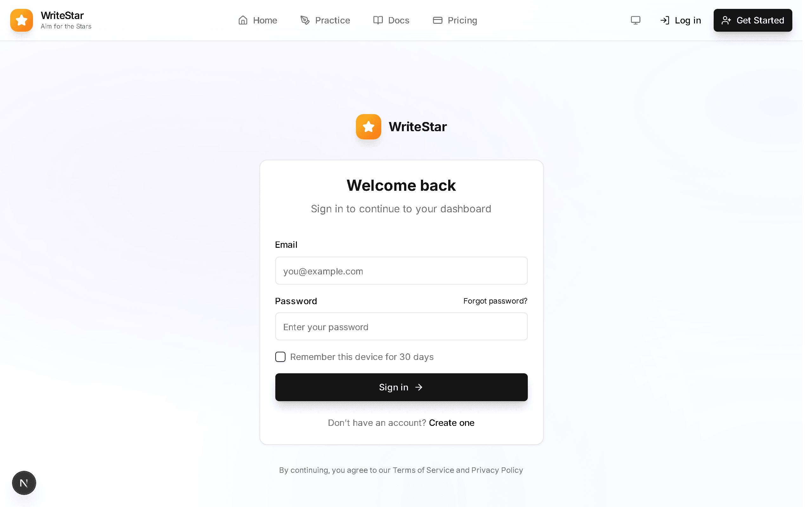Viewport: 812px width, 507px height.
Task: Click the Home house icon
Action: tap(243, 20)
